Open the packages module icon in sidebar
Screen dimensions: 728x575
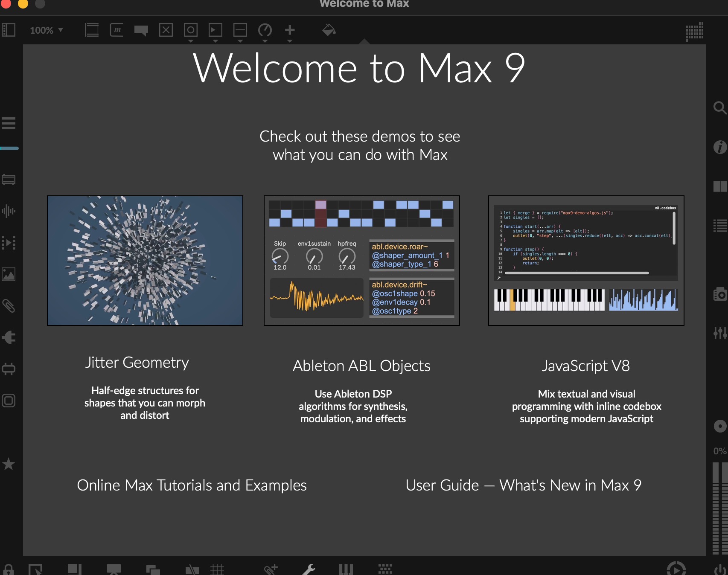click(x=9, y=369)
